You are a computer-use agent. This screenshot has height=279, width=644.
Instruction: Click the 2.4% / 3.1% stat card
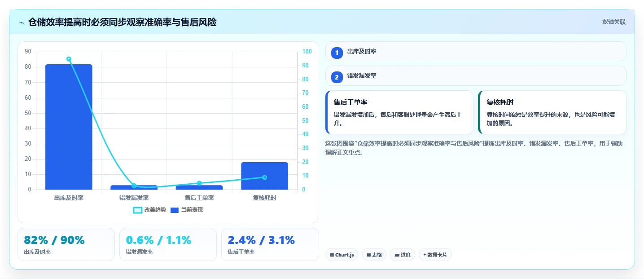click(x=270, y=244)
